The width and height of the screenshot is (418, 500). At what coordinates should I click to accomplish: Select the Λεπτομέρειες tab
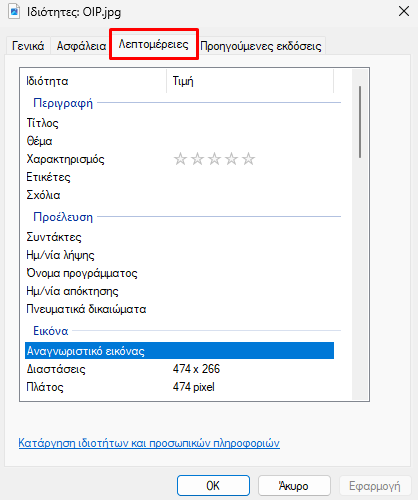pyautogui.click(x=154, y=44)
